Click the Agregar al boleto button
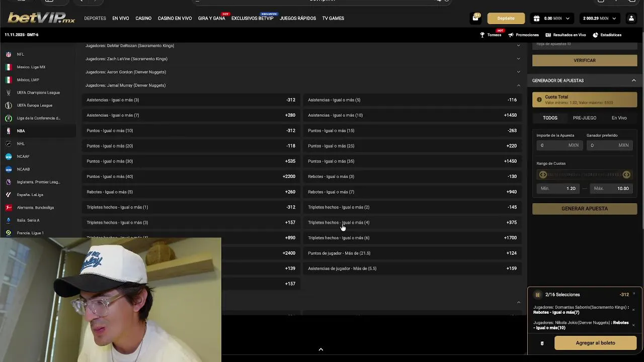 tap(595, 343)
